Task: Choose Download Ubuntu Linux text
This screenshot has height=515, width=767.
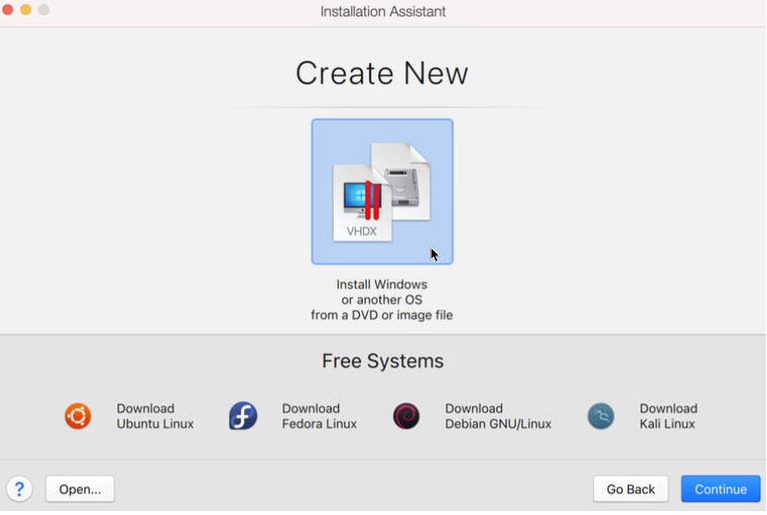Action: point(154,416)
